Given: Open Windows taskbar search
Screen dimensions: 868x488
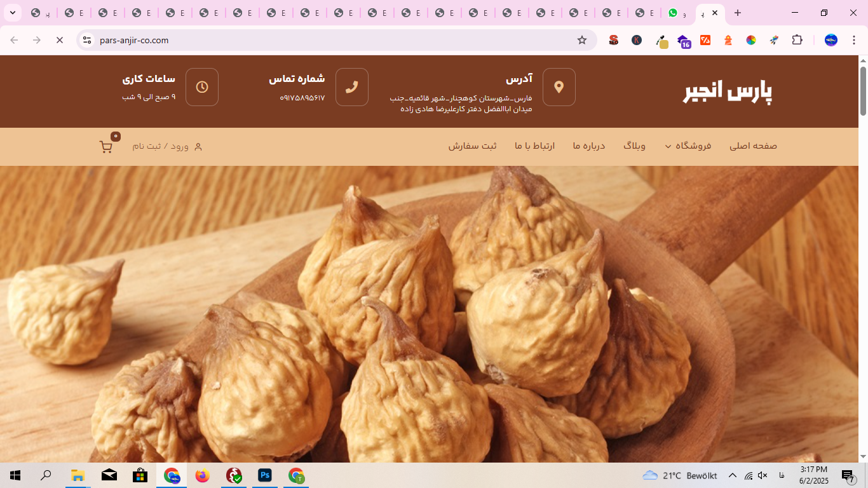Looking at the screenshot, I should pyautogui.click(x=46, y=475).
